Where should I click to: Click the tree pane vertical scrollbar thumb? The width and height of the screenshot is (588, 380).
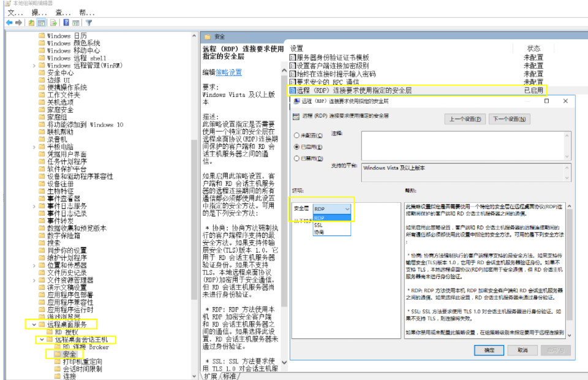pos(194,219)
